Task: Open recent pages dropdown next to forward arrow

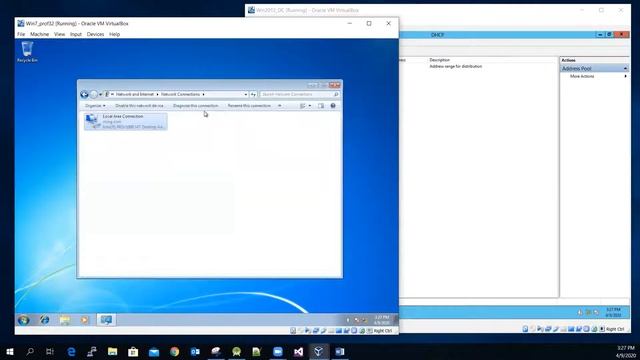Action: coord(100,95)
